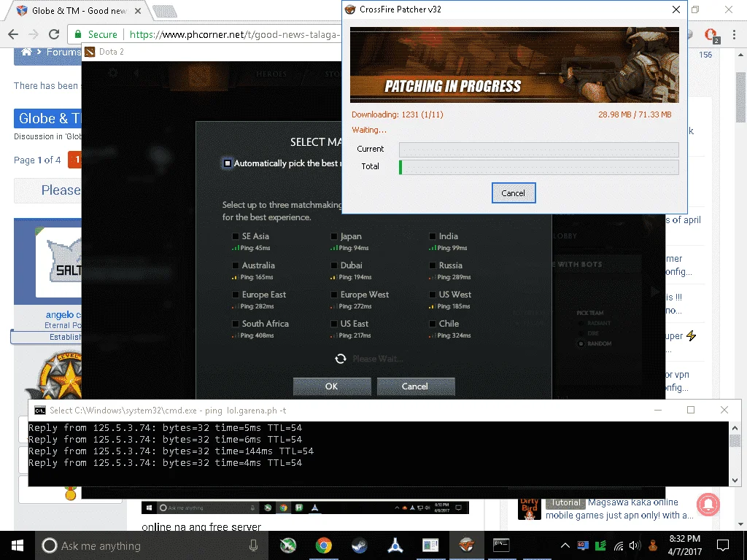Reload the phcorner page in Chrome

coord(54,34)
